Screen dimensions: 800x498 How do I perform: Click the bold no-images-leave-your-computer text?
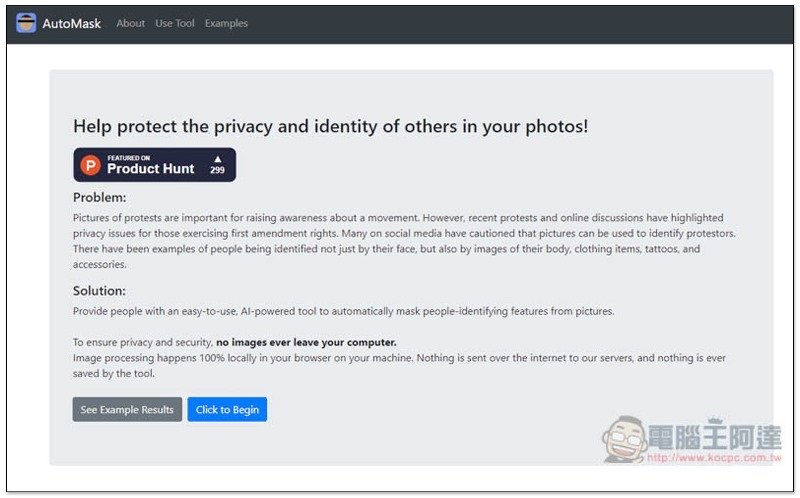pos(306,342)
